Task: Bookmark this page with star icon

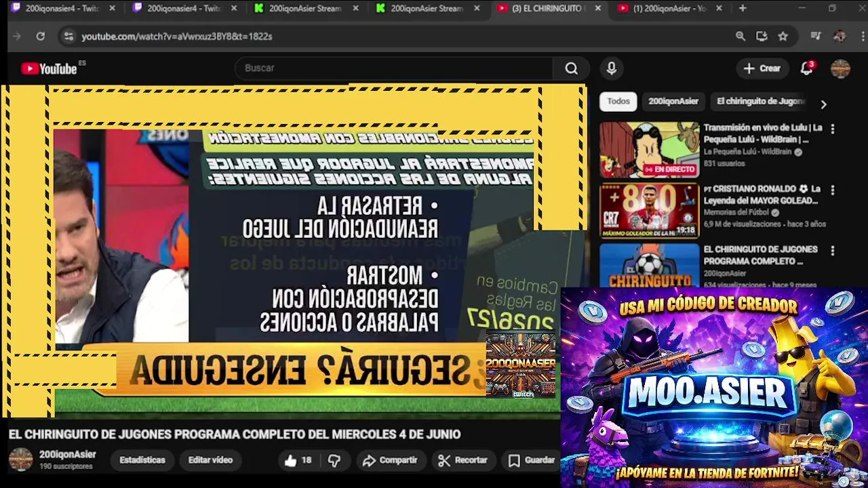Action: point(783,37)
